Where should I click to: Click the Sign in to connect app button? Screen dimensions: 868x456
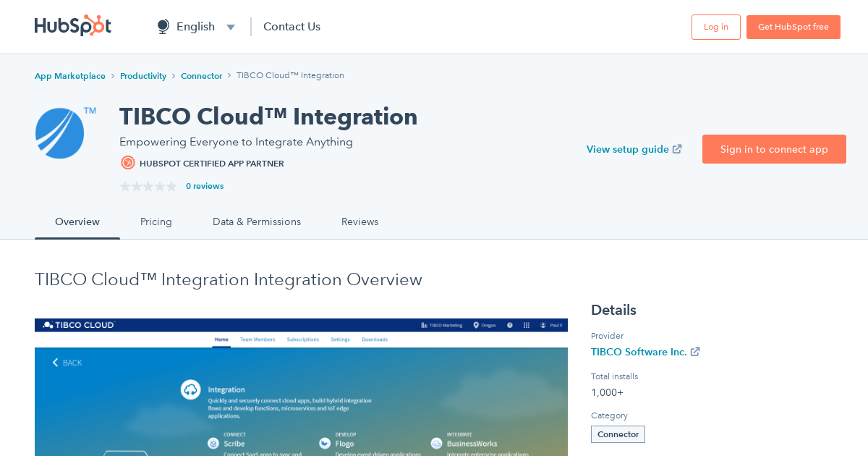click(x=774, y=149)
